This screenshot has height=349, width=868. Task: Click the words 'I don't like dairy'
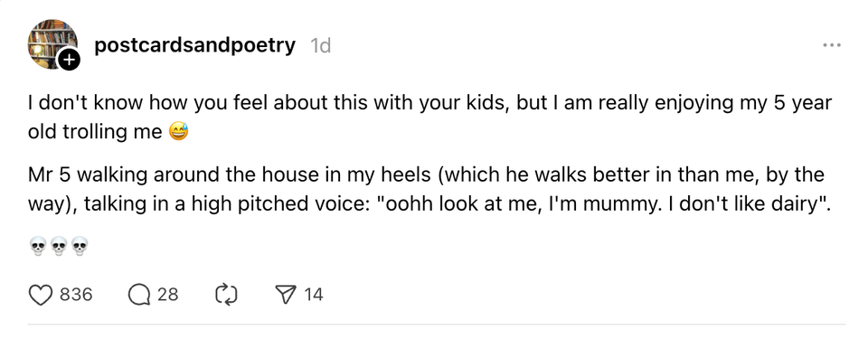point(741,204)
